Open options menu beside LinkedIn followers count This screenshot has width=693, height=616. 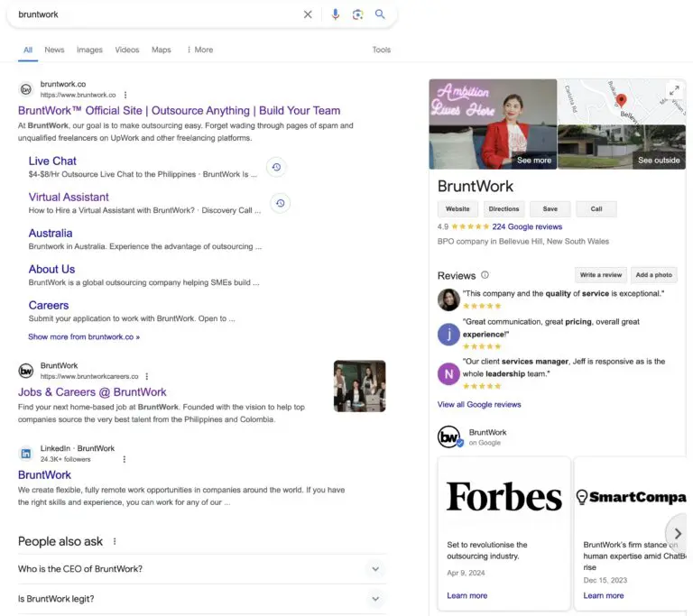click(x=125, y=460)
